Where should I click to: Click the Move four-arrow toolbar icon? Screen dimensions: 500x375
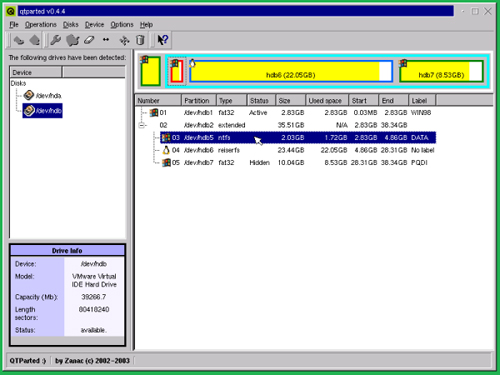click(124, 41)
